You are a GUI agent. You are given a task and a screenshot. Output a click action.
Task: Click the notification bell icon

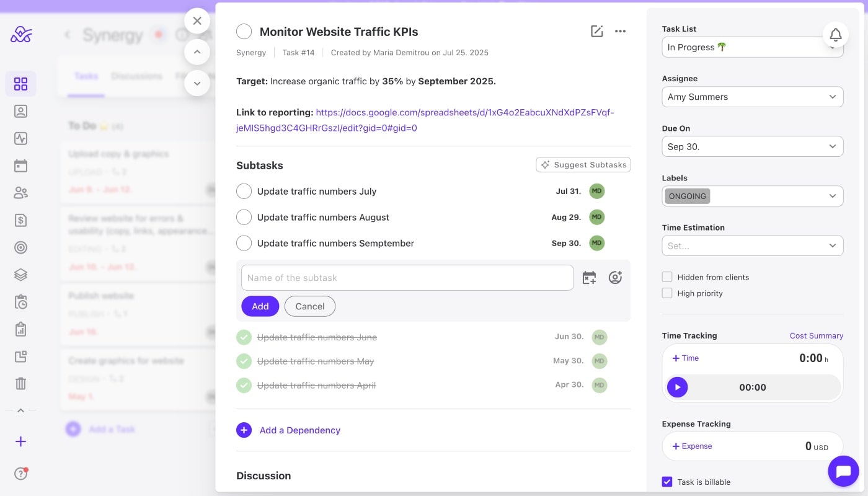tap(835, 35)
